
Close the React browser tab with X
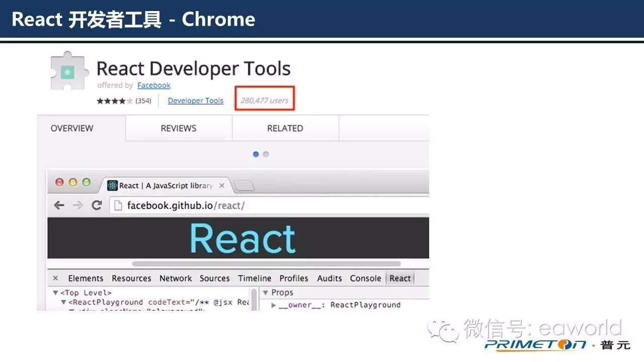click(x=222, y=186)
